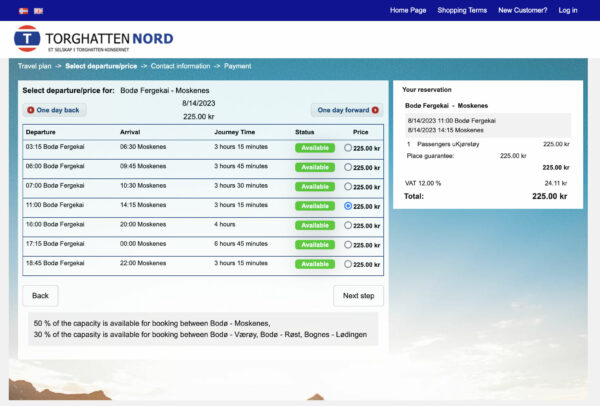The image size is (600, 406).
Task: Click Log in in the top menu
Action: pyautogui.click(x=568, y=10)
